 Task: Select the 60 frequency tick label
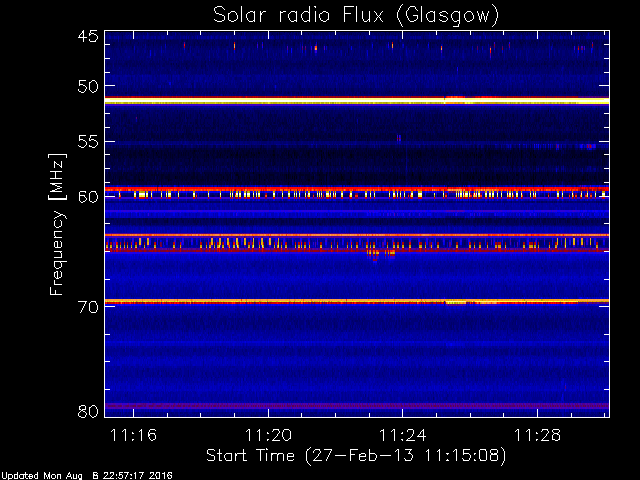click(x=88, y=197)
